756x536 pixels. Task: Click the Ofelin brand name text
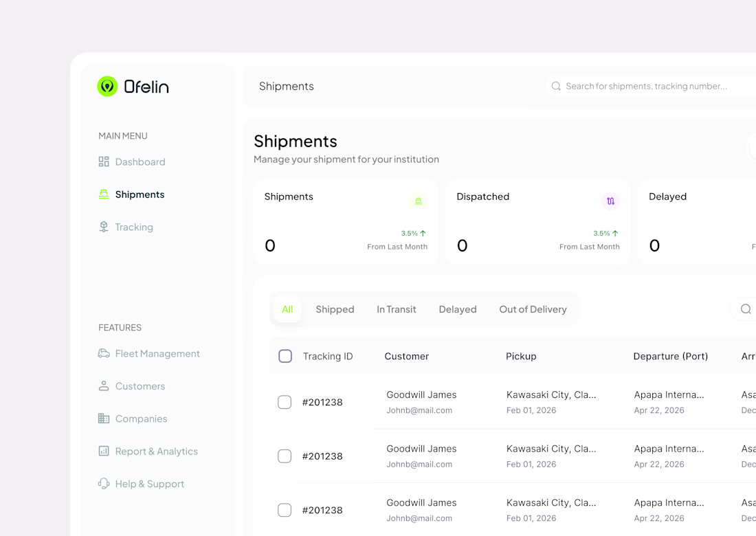point(146,87)
